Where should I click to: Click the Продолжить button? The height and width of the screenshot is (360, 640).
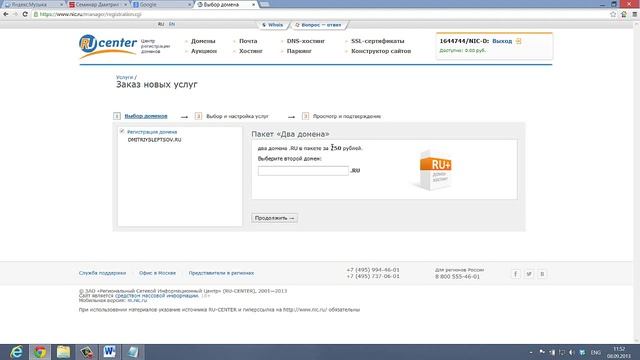click(x=274, y=218)
